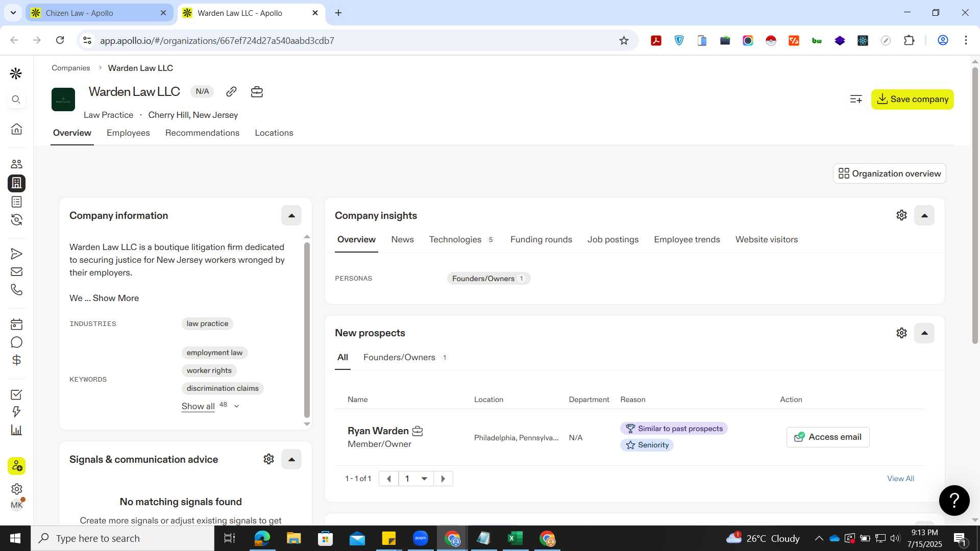Image resolution: width=980 pixels, height=551 pixels.
Task: Open Calls phone icon in sidebar
Action: (16, 290)
